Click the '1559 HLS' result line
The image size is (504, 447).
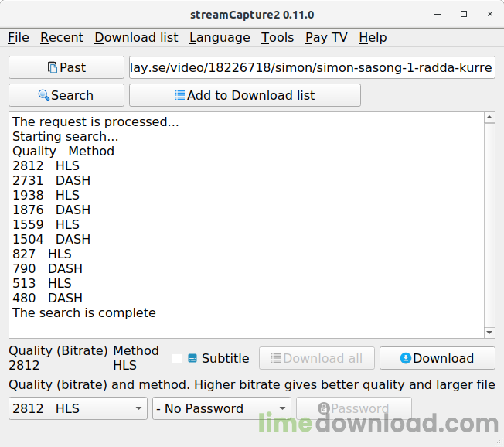[46, 225]
